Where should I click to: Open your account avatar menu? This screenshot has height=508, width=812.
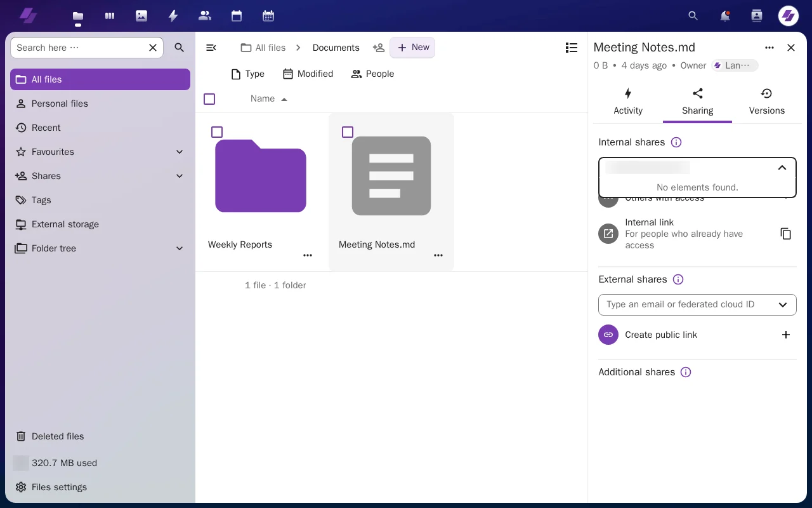[788, 15]
